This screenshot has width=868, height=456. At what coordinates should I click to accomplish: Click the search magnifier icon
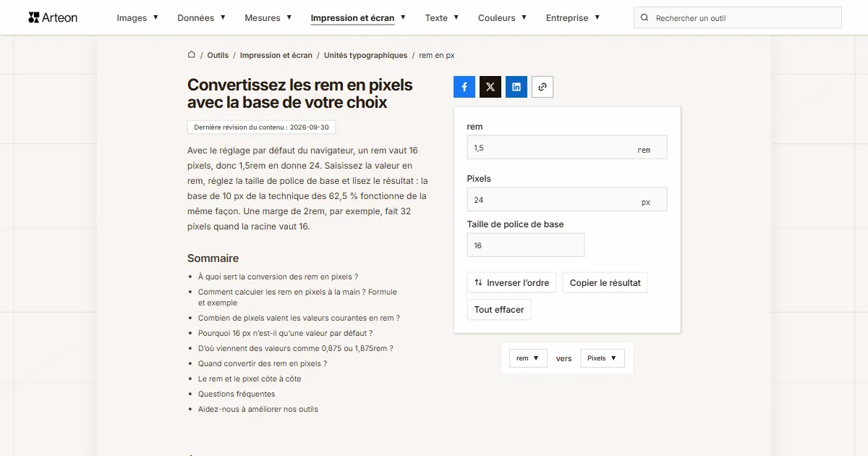point(645,18)
